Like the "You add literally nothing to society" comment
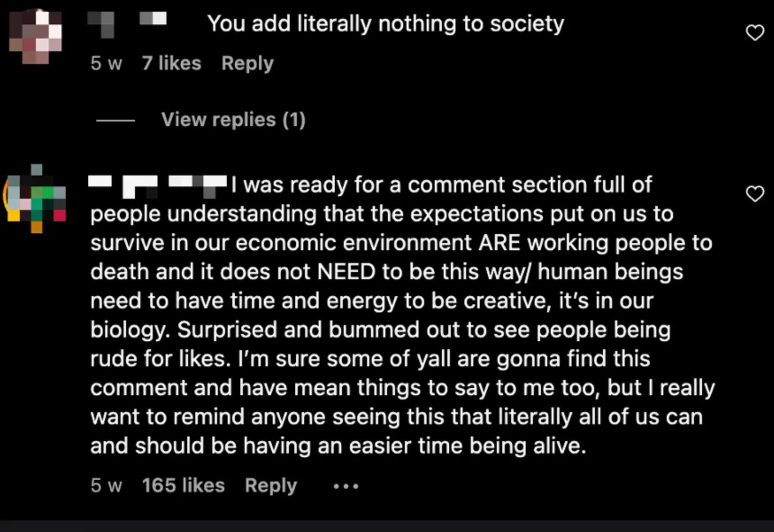Image resolution: width=774 pixels, height=532 pixels. click(755, 32)
